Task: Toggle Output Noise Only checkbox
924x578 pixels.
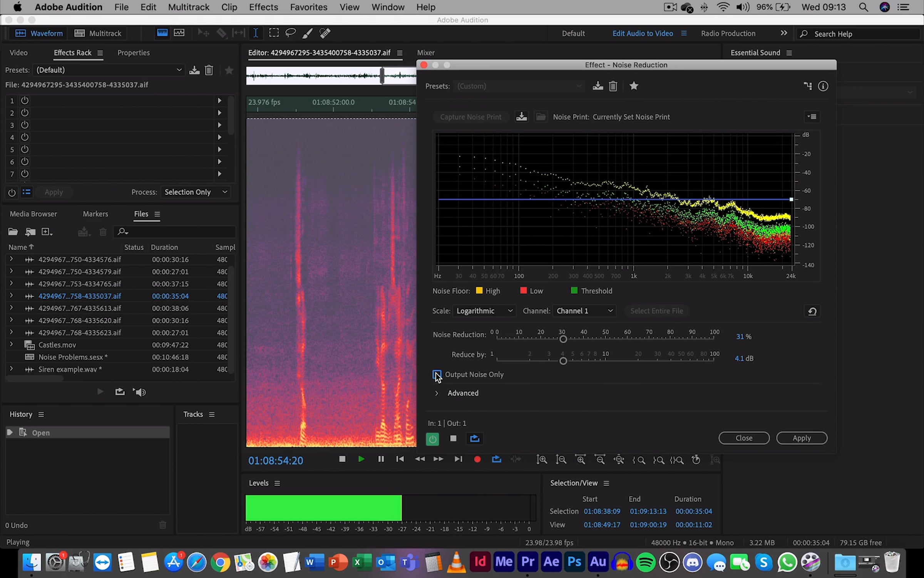Action: point(437,374)
